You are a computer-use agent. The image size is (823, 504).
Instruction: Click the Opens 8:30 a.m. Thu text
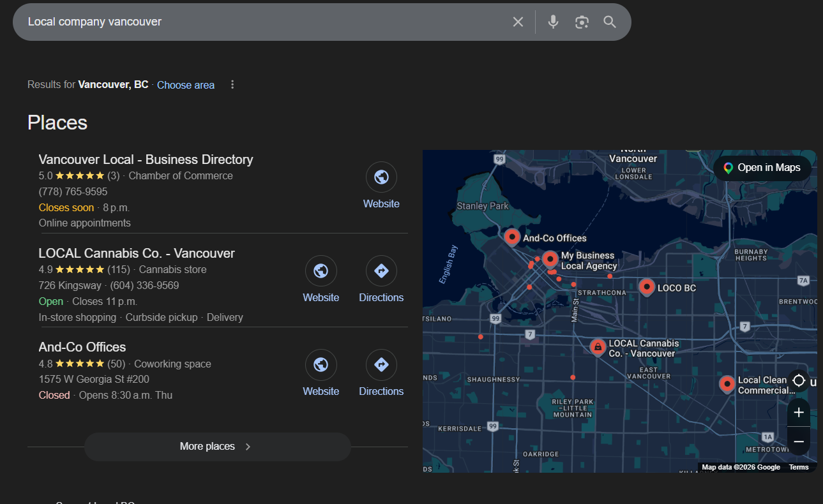tap(126, 395)
